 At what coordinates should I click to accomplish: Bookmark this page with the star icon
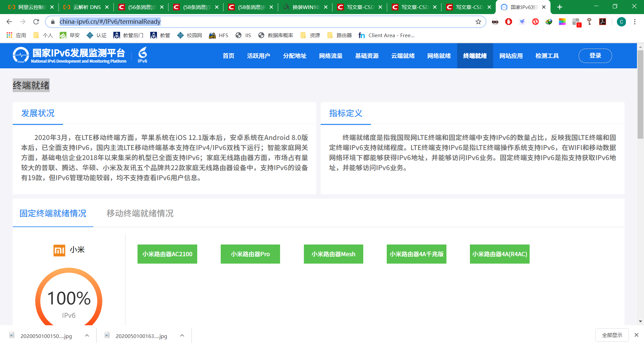pyautogui.click(x=478, y=22)
